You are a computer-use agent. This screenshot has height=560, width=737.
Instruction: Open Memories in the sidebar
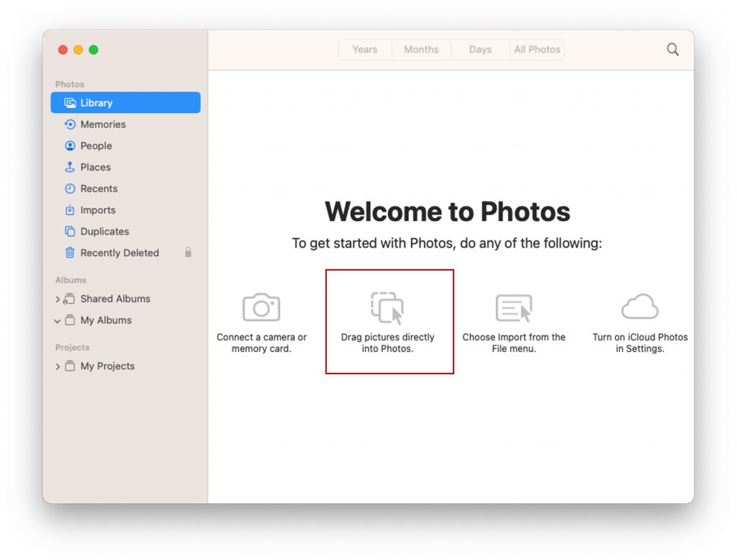click(102, 125)
